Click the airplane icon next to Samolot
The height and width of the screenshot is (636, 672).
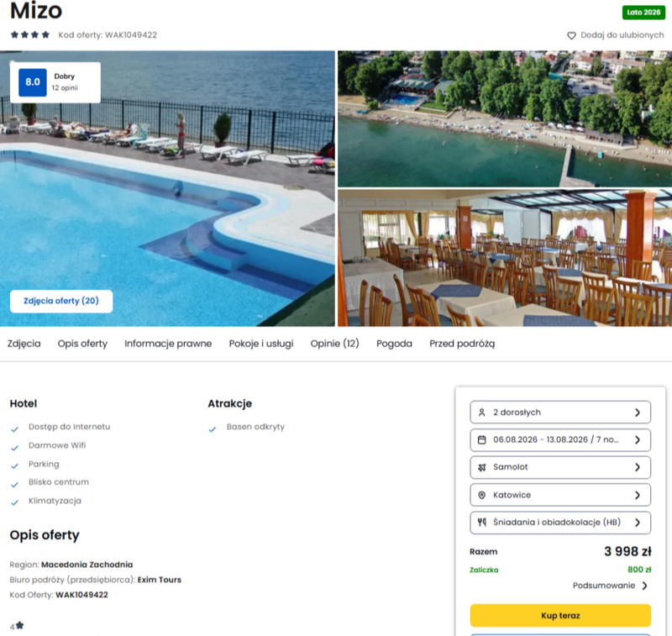481,467
